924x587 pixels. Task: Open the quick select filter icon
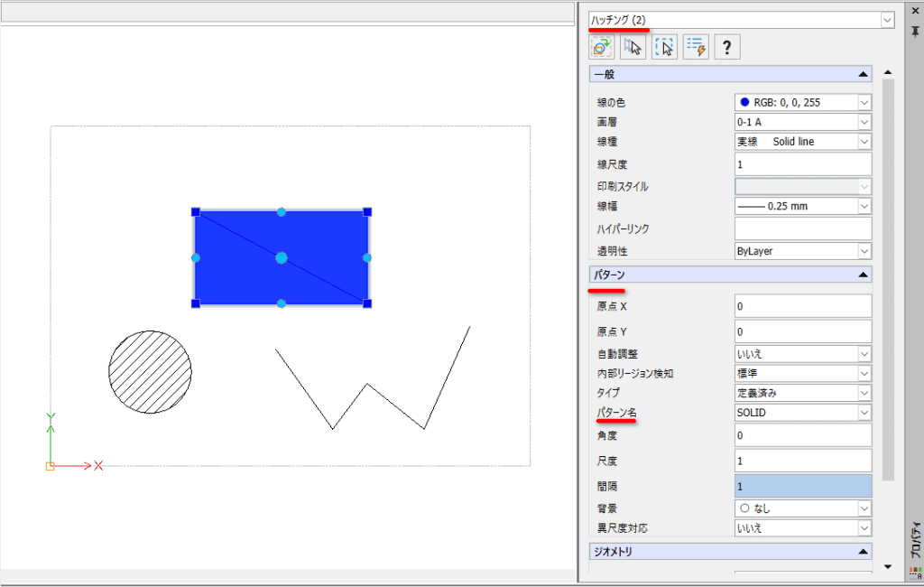coord(696,47)
